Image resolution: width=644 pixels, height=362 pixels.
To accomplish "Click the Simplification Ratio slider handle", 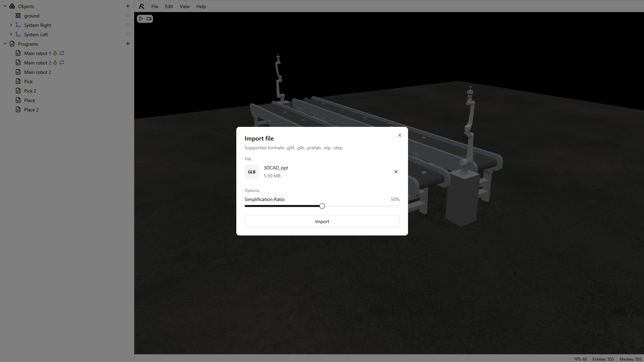I will tap(322, 206).
